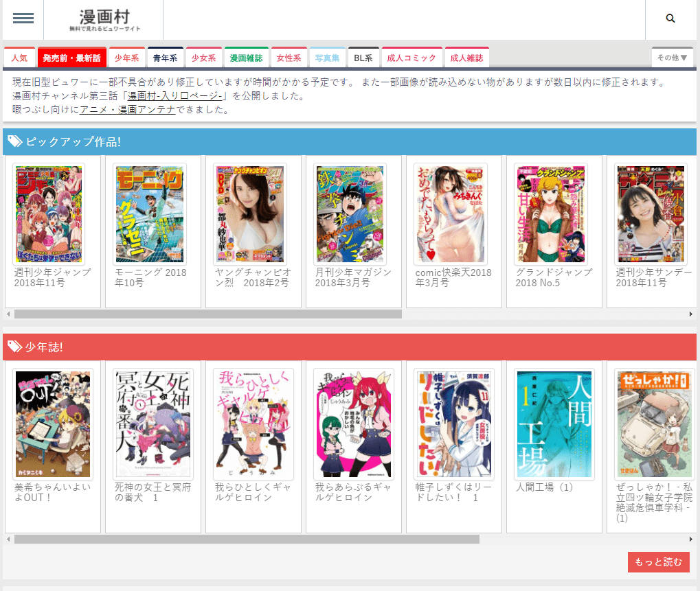Click the search magnifier icon
This screenshot has width=700, height=591.
click(670, 19)
